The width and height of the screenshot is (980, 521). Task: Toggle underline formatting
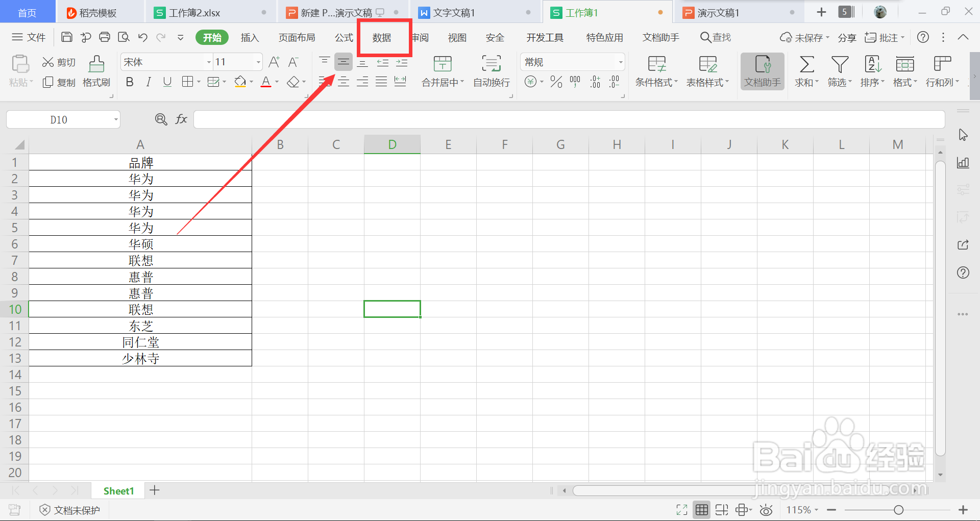click(x=167, y=82)
